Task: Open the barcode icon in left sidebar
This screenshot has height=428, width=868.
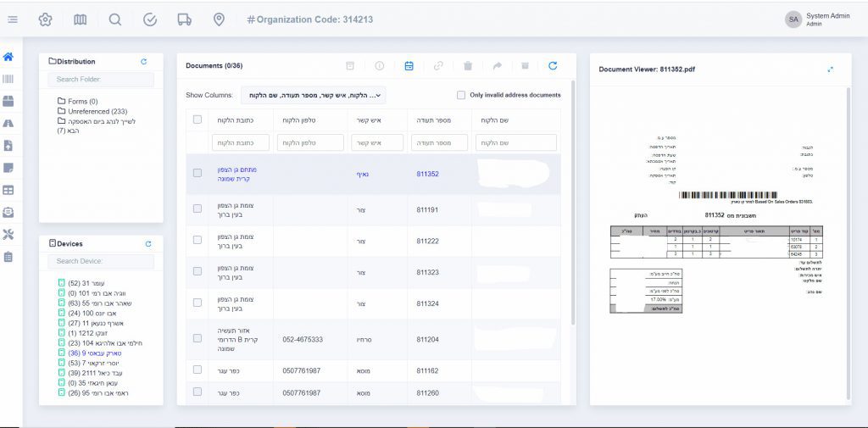Action: pyautogui.click(x=8, y=79)
